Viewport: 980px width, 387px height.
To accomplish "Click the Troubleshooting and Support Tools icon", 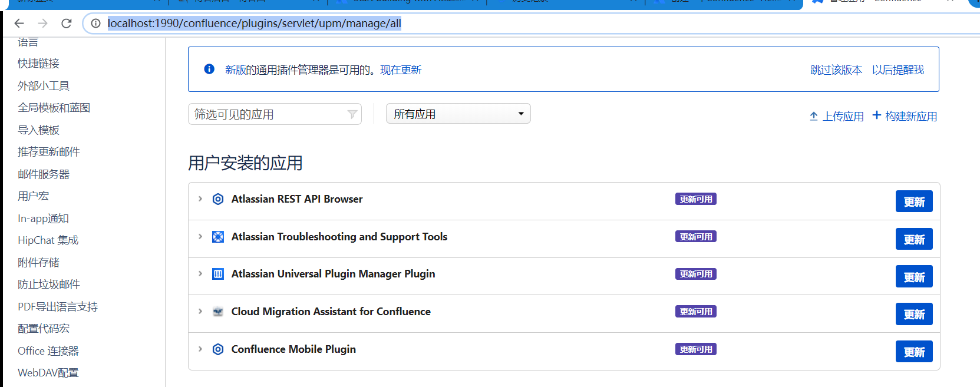I will tap(218, 237).
